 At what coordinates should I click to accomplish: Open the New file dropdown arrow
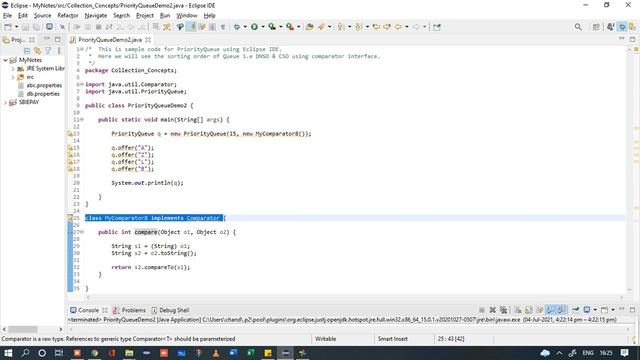(16, 27)
